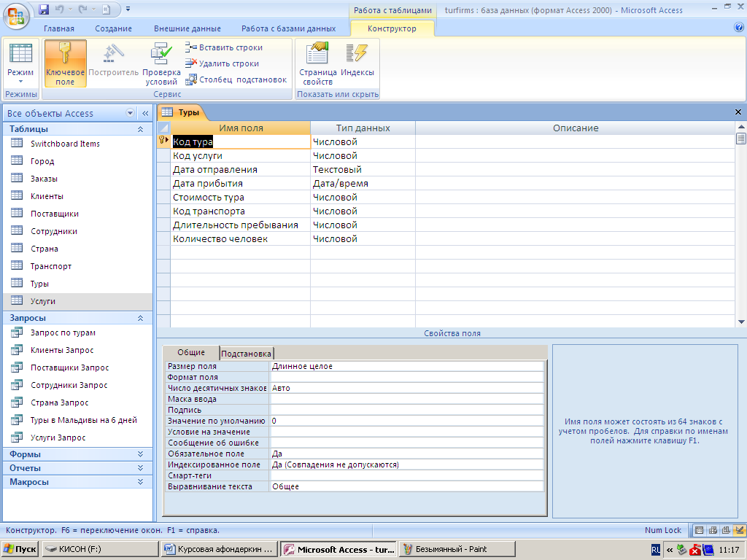747x560 pixels.
Task: Switch to Курсовая афондеркин taskbar Word window
Action: 220,549
